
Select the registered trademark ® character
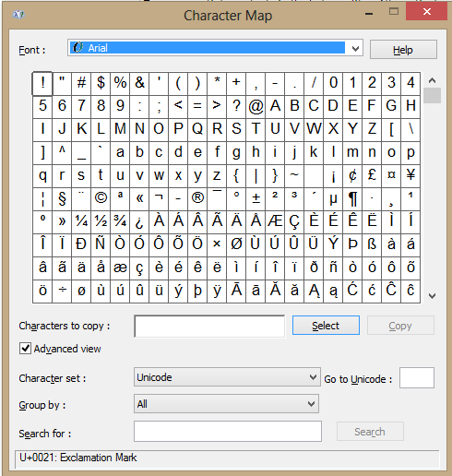pos(197,198)
